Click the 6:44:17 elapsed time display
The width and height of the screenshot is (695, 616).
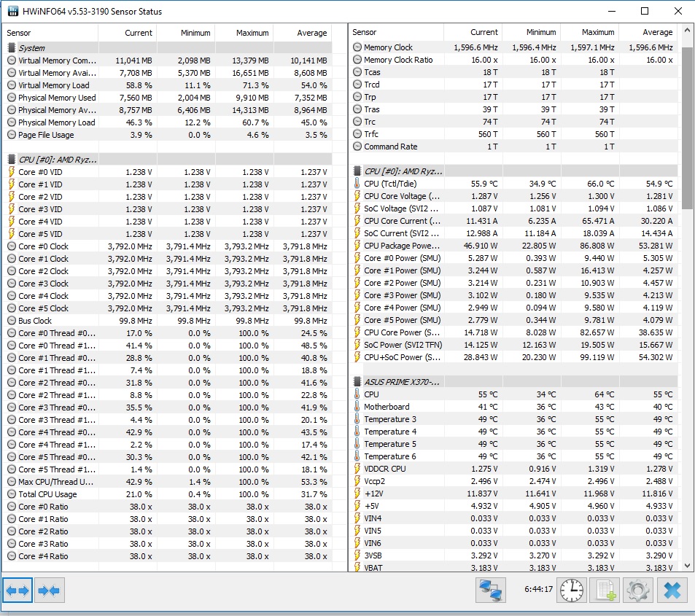pyautogui.click(x=538, y=589)
